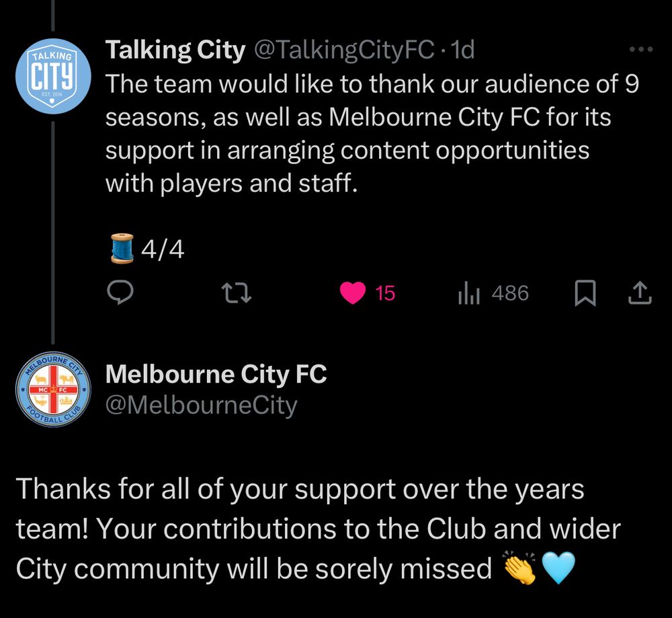Click the like count 15

point(385,294)
